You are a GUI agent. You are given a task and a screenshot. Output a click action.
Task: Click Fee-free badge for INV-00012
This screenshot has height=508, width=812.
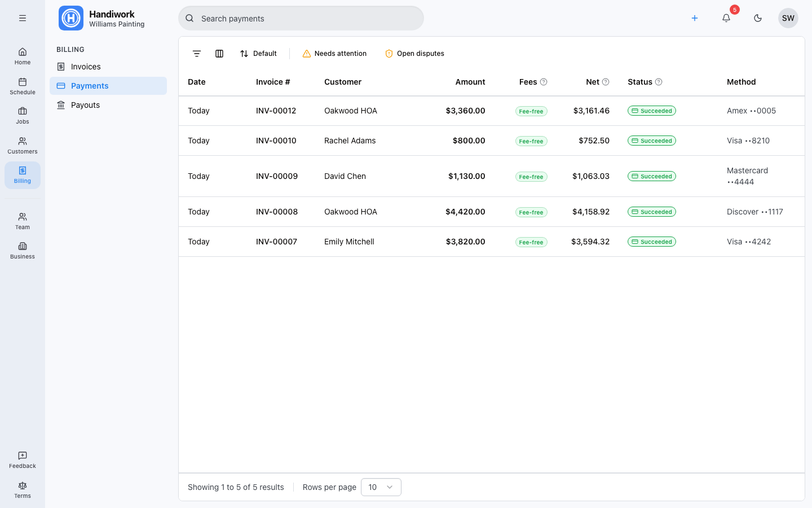tap(531, 111)
